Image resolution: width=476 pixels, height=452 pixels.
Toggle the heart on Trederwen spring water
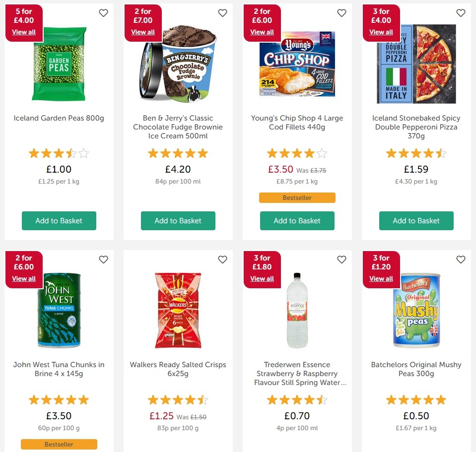coord(341,259)
